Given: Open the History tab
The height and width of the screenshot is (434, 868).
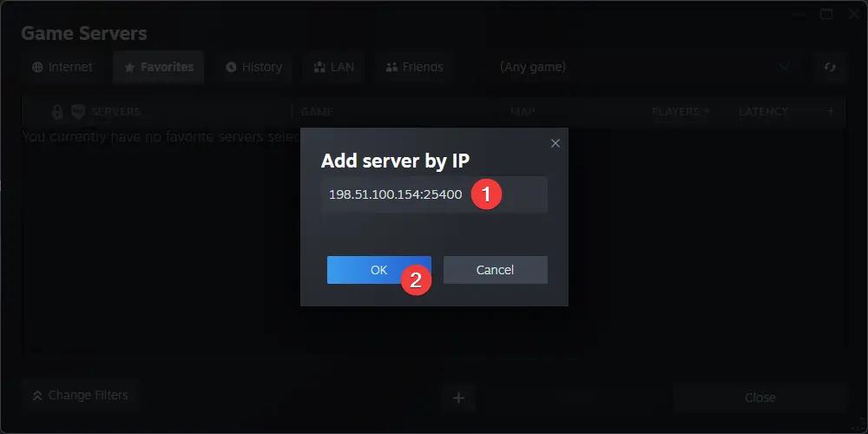Looking at the screenshot, I should (x=254, y=67).
